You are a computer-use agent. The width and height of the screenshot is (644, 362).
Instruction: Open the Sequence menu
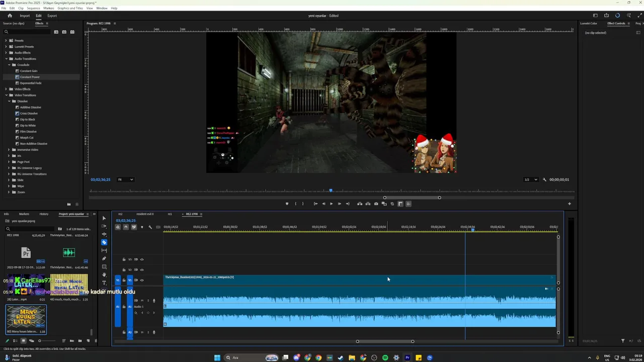[33, 9]
